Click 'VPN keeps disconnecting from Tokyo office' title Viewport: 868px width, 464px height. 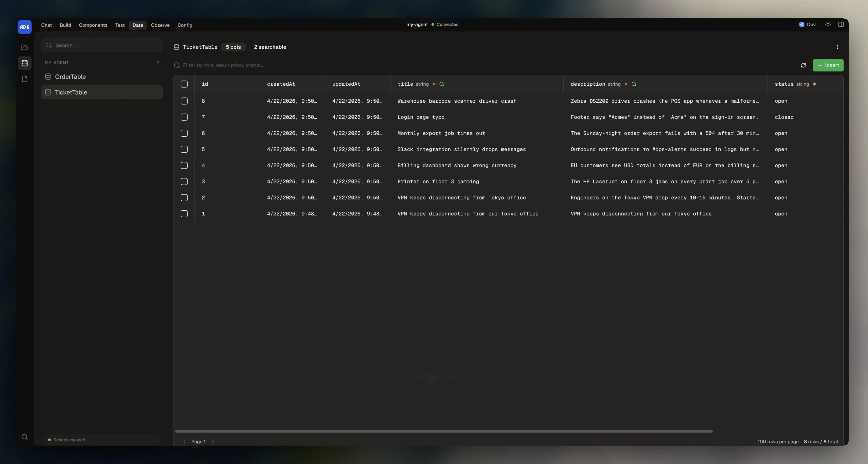pos(462,198)
